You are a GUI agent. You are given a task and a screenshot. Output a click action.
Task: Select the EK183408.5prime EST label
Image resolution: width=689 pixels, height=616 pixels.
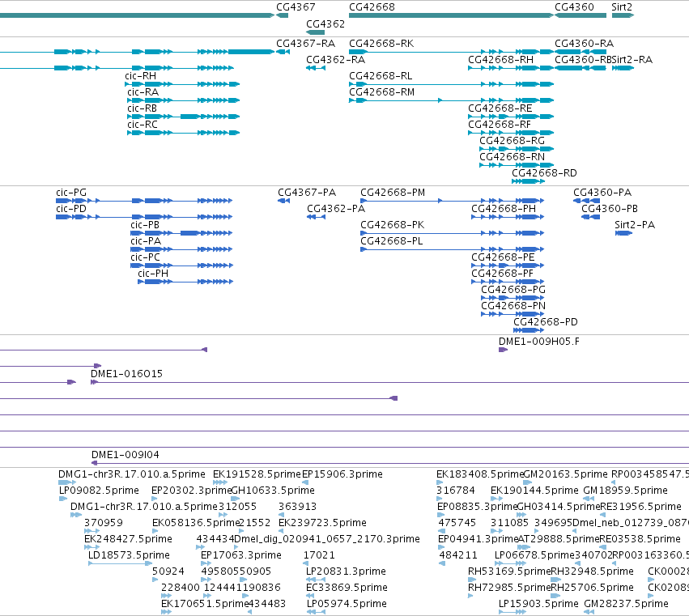(480, 474)
